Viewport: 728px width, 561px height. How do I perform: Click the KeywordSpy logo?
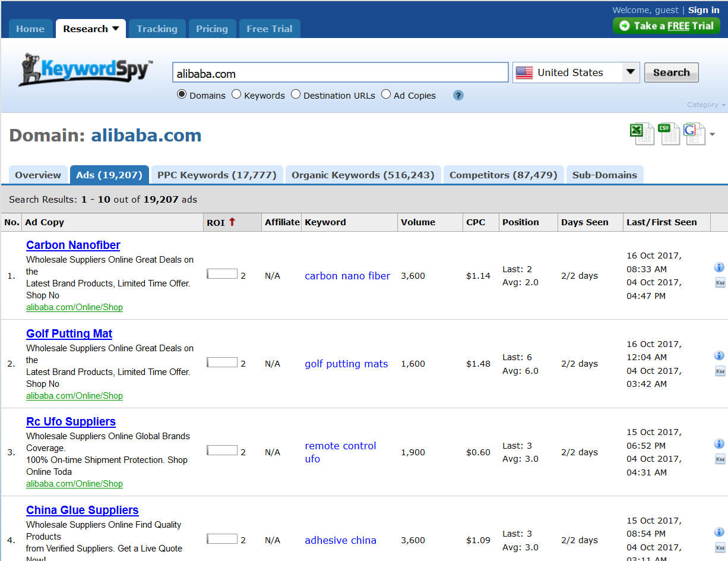click(x=86, y=70)
